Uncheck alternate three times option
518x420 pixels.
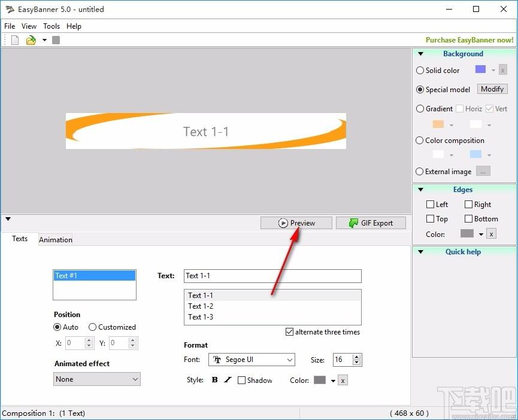click(x=289, y=332)
